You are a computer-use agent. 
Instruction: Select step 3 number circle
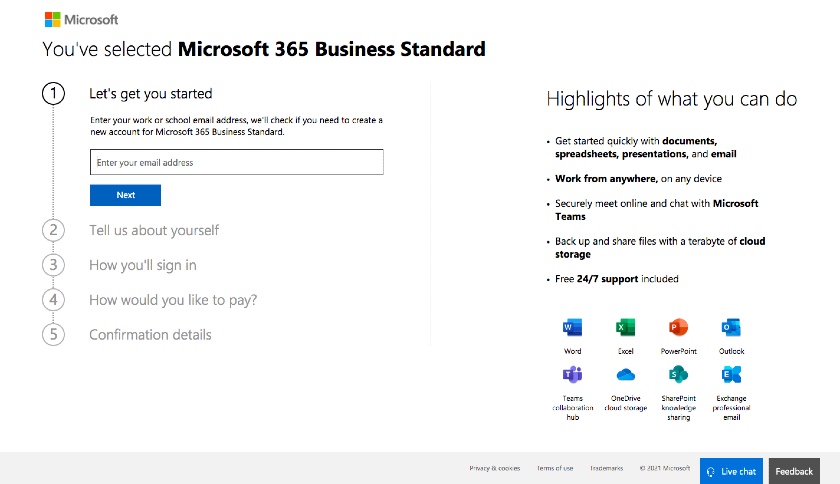pyautogui.click(x=53, y=265)
